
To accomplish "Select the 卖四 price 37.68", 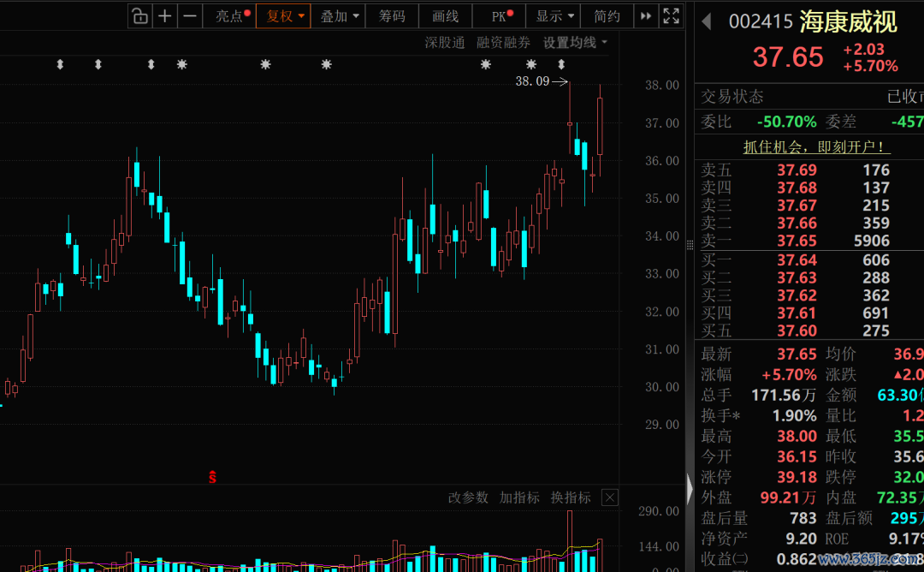I will pos(797,188).
